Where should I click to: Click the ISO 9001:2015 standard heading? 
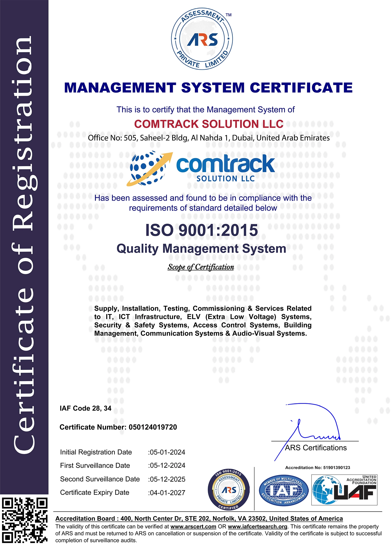(202, 230)
